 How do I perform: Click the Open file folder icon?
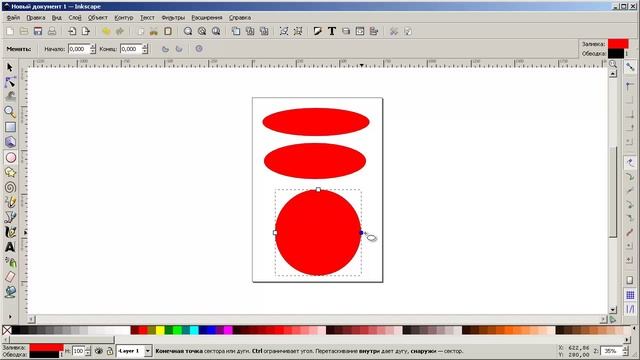24,31
